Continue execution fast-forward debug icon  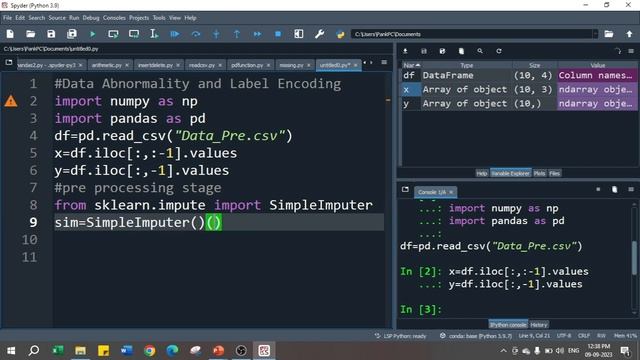(x=257, y=34)
